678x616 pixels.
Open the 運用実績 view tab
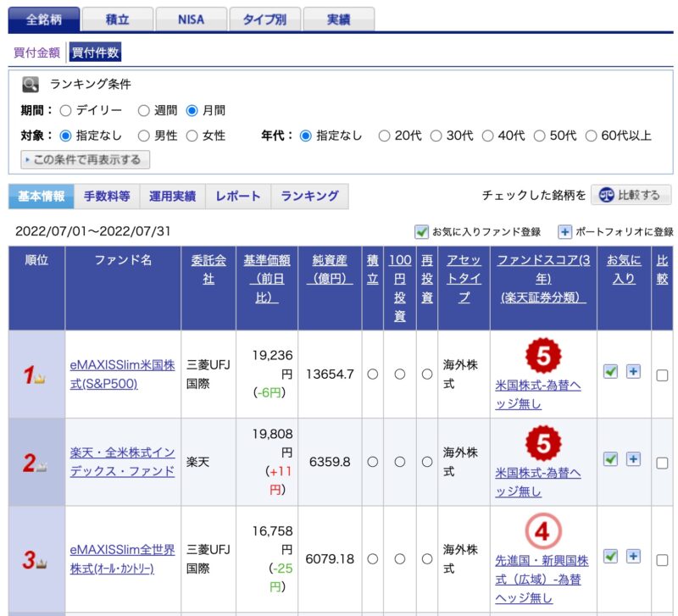click(x=173, y=197)
